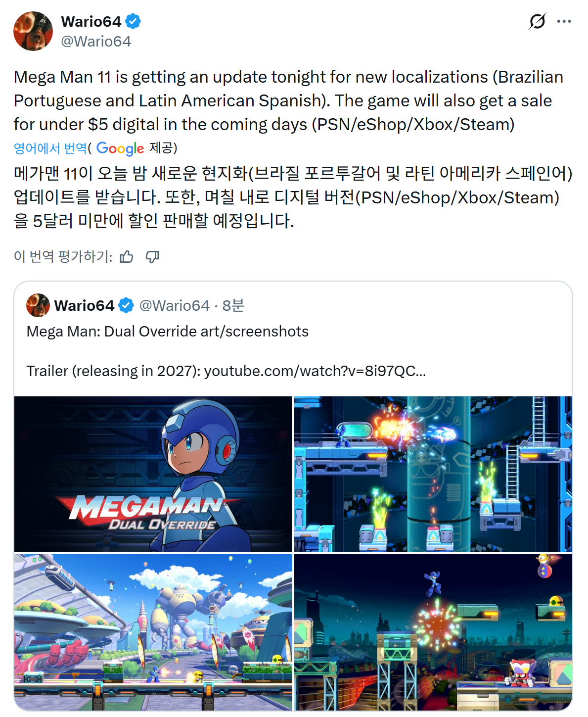Screen dimensions: 588x717
Task: Click the blue verified badge beside Wario64
Action: point(133,21)
